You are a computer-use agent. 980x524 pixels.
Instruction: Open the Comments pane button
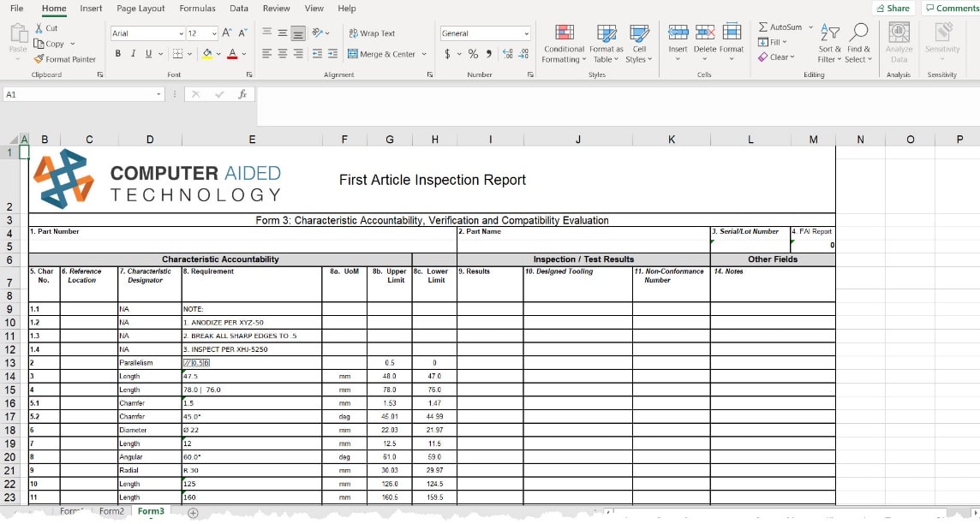click(x=951, y=8)
